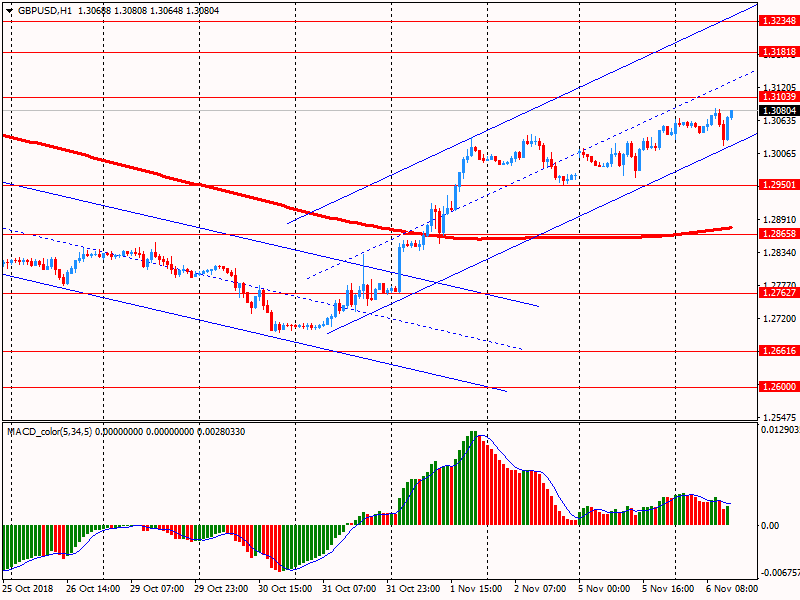Select the GBPUSD,H1 chart title text
The height and width of the screenshot is (600, 800).
(45, 11)
